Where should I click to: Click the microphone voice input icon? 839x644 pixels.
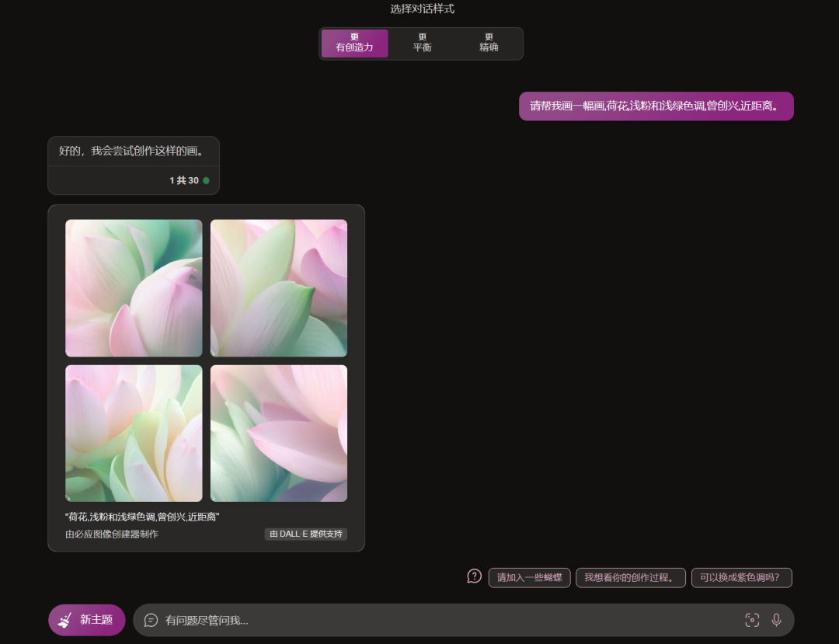coord(776,620)
